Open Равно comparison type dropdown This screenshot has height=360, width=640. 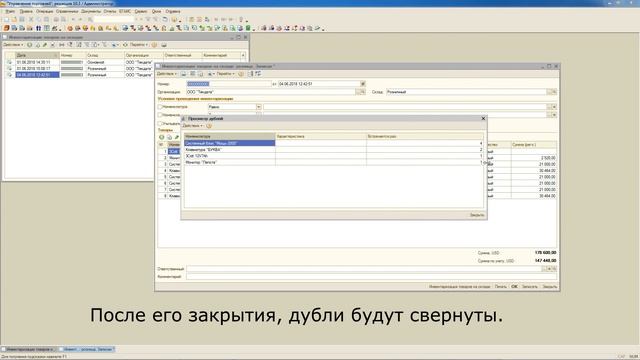258,107
